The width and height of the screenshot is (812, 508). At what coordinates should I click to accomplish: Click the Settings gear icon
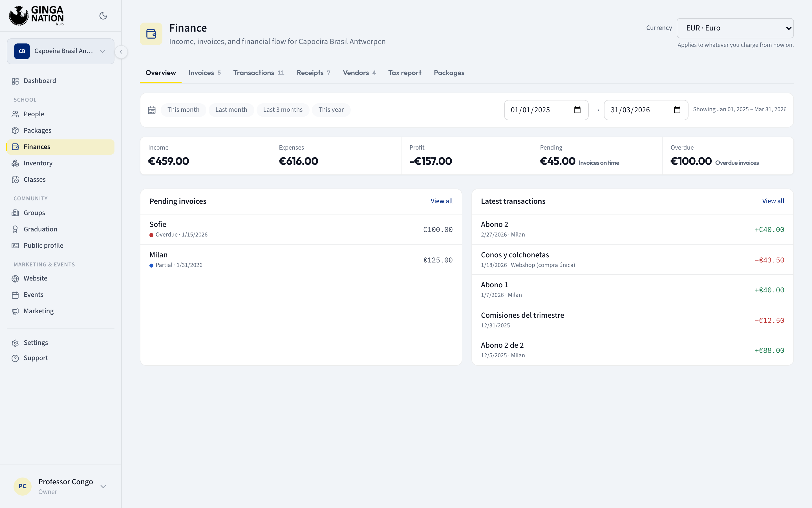[x=15, y=343]
